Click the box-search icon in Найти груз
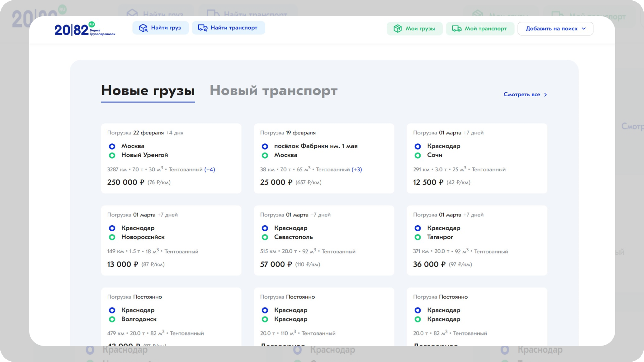The height and width of the screenshot is (362, 644). [x=143, y=28]
